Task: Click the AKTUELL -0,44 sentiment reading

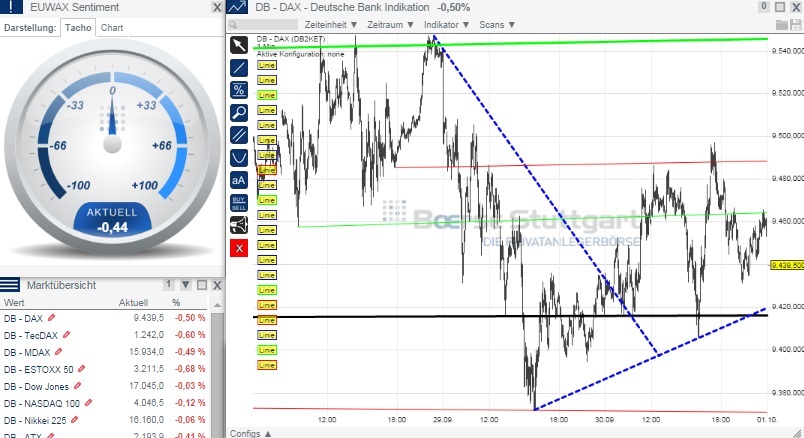Action: (x=112, y=220)
